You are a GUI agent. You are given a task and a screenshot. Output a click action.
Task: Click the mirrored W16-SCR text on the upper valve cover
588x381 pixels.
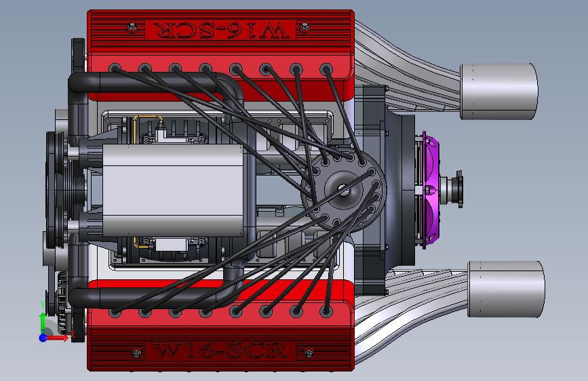[x=221, y=31]
